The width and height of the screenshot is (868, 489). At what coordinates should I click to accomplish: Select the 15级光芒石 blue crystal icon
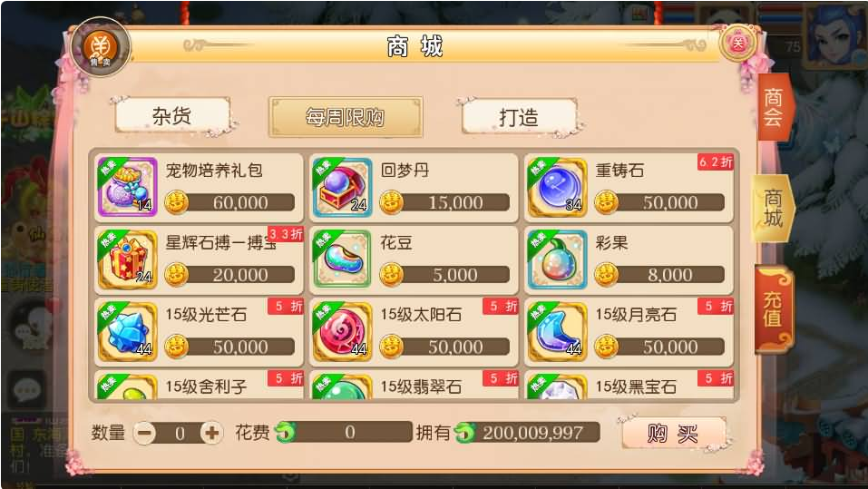pos(127,332)
